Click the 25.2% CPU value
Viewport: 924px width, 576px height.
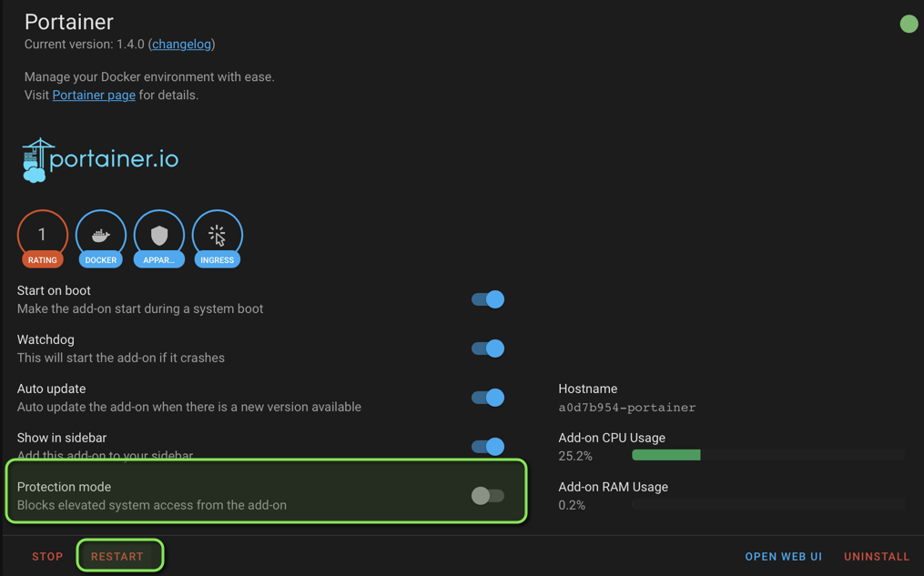(x=575, y=456)
